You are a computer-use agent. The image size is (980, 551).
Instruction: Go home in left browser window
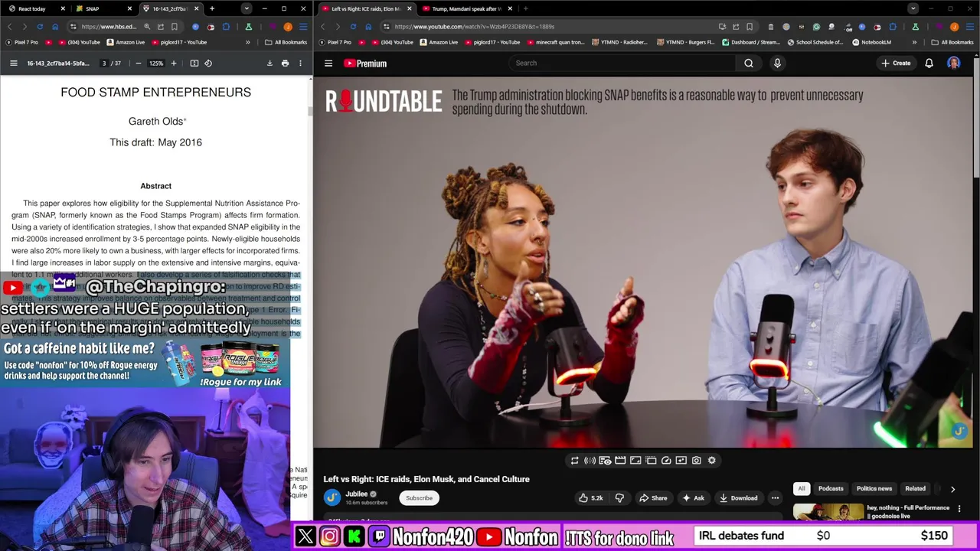(x=55, y=27)
